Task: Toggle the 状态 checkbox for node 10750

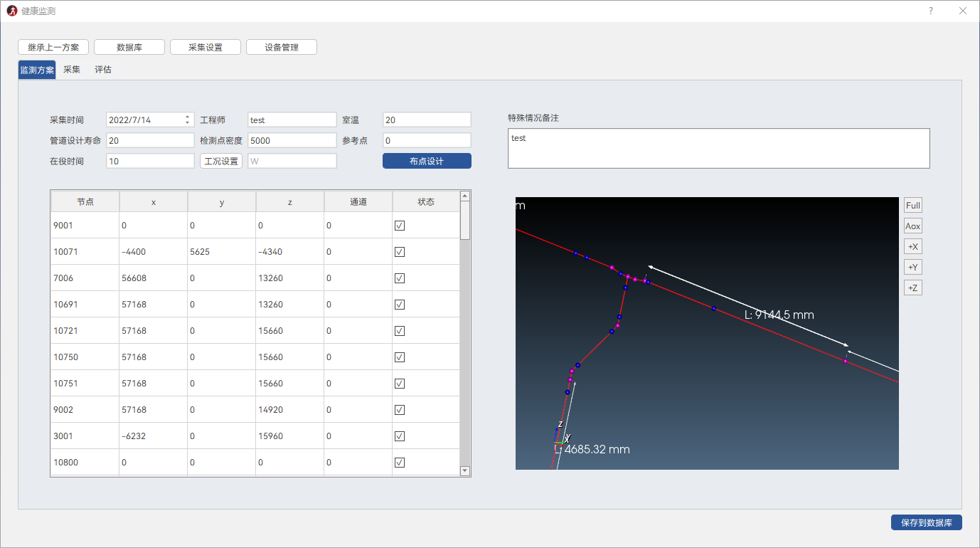Action: (400, 357)
